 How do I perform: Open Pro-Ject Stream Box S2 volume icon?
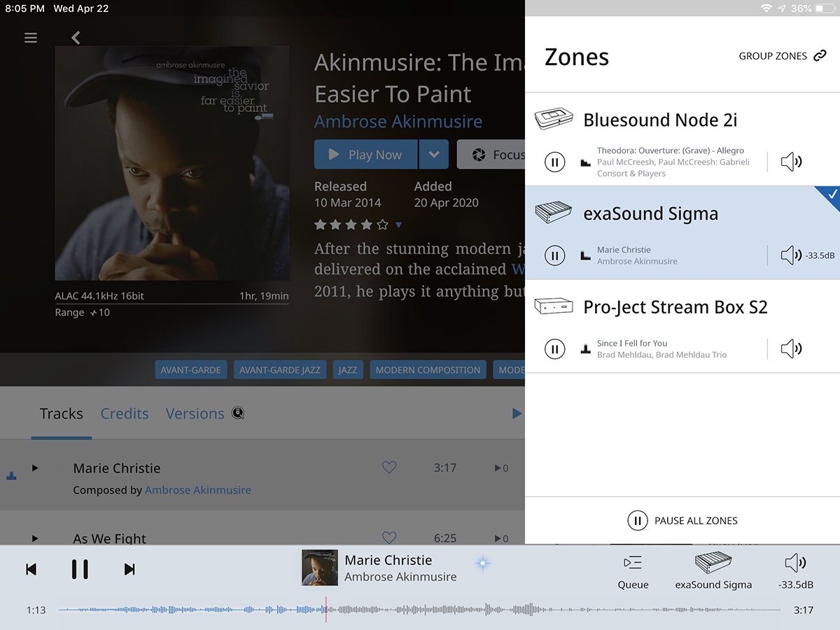pos(791,349)
